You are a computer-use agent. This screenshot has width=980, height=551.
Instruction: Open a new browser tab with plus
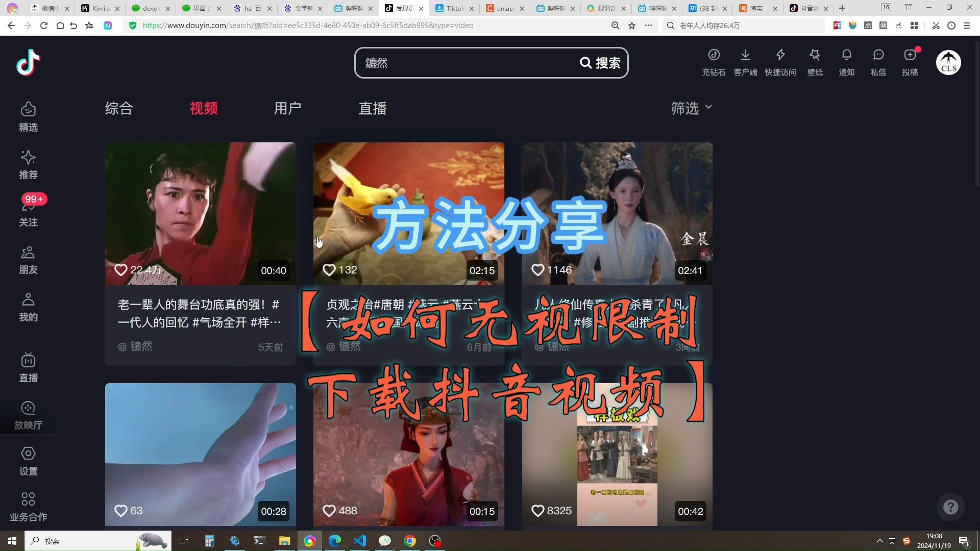(842, 8)
